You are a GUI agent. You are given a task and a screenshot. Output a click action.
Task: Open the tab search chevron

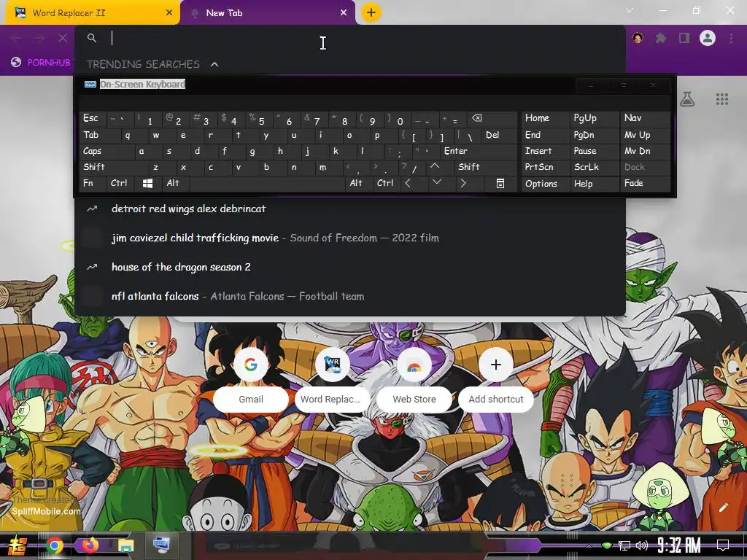point(630,10)
